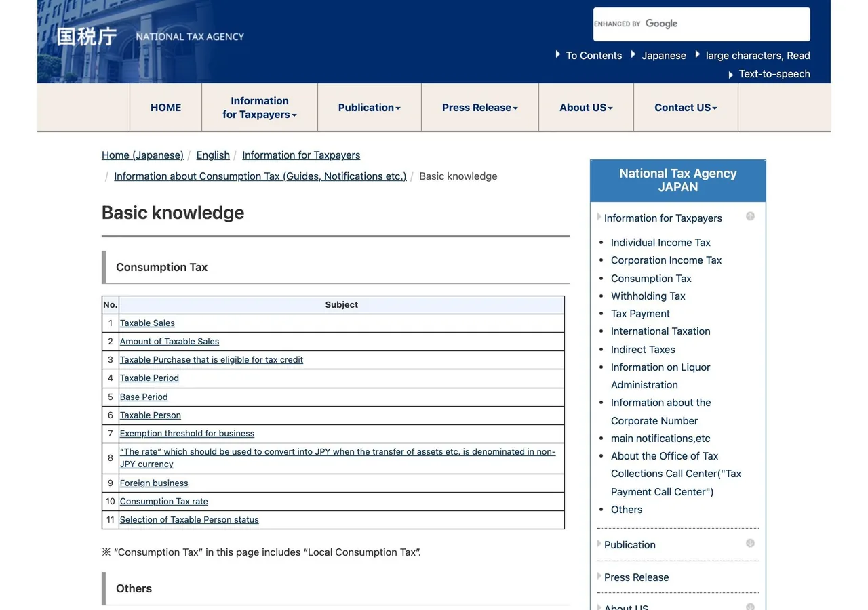Viewport: 868px width, 610px height.
Task: Open the Contact US navigation menu
Action: pyautogui.click(x=686, y=108)
